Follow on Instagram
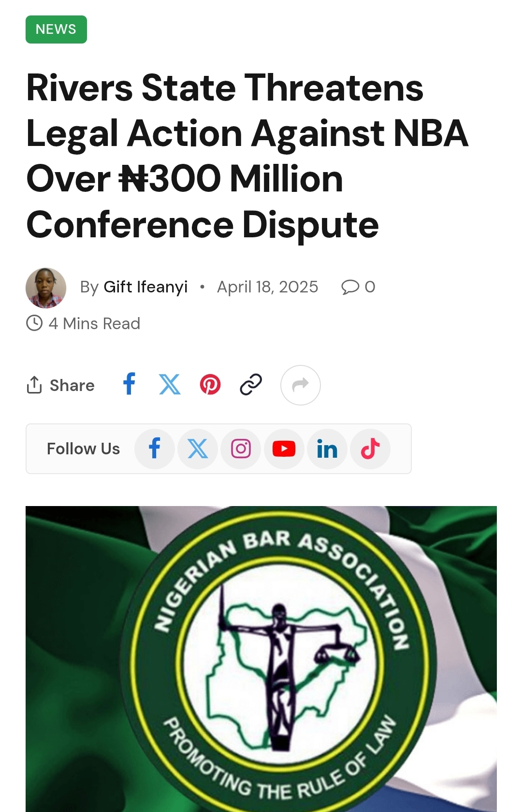Image resolution: width=522 pixels, height=812 pixels. (x=241, y=449)
